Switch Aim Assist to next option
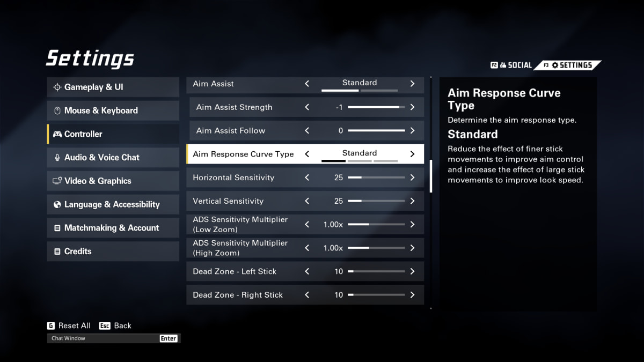Viewport: 644px width, 362px height. click(412, 84)
